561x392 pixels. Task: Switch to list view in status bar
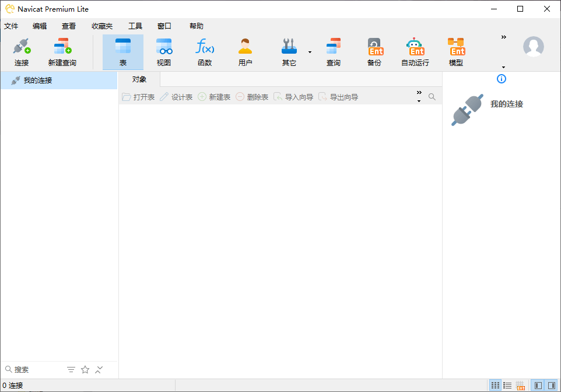[507, 385]
